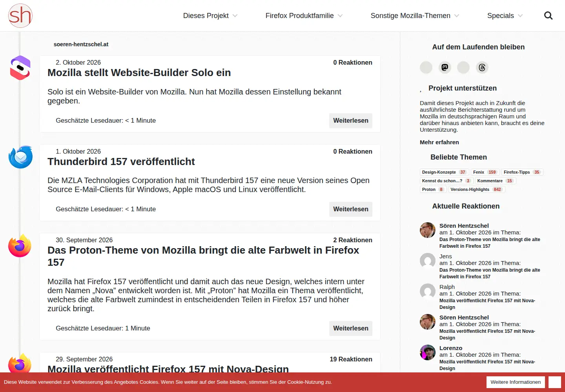Viewport: 565px width, 392px height.
Task: Click the Firefox logo beside the 29. September article
Action: coord(20,363)
